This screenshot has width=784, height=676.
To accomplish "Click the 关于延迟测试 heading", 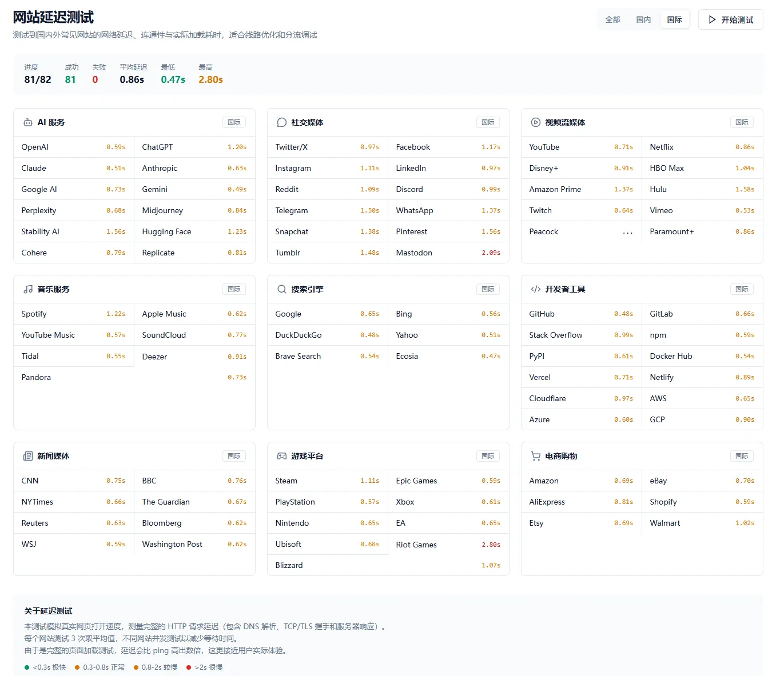I will (x=49, y=611).
